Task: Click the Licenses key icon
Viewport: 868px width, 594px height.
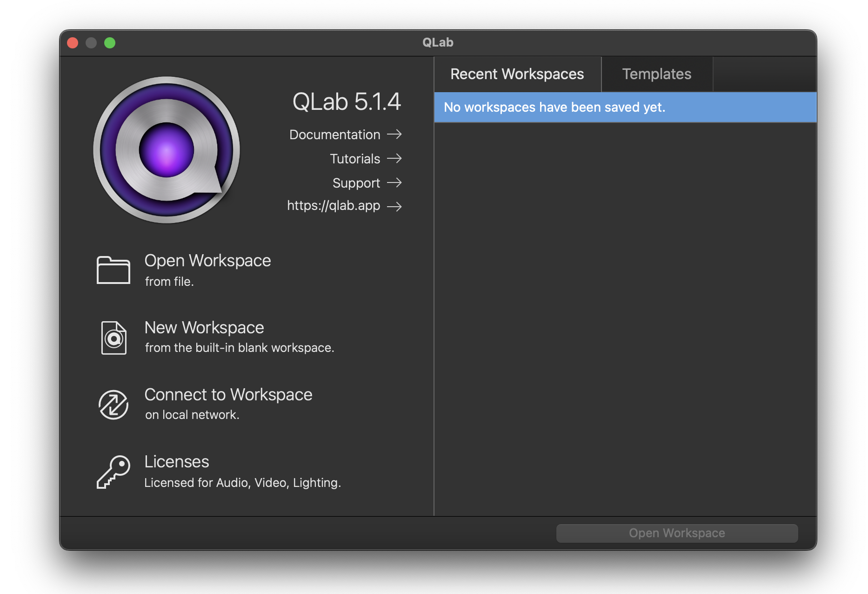Action: click(x=114, y=472)
